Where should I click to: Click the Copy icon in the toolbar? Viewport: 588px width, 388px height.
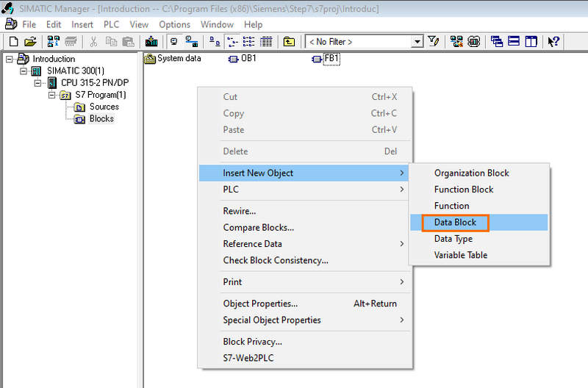[x=111, y=41]
